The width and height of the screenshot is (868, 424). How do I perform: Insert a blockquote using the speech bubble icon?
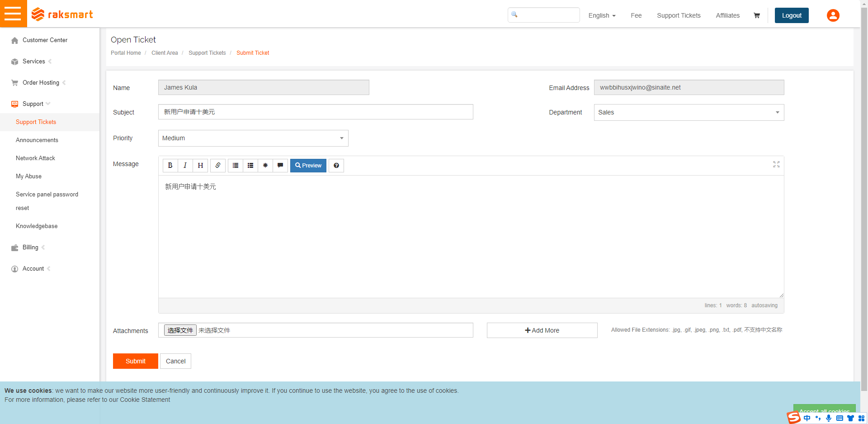(x=280, y=166)
